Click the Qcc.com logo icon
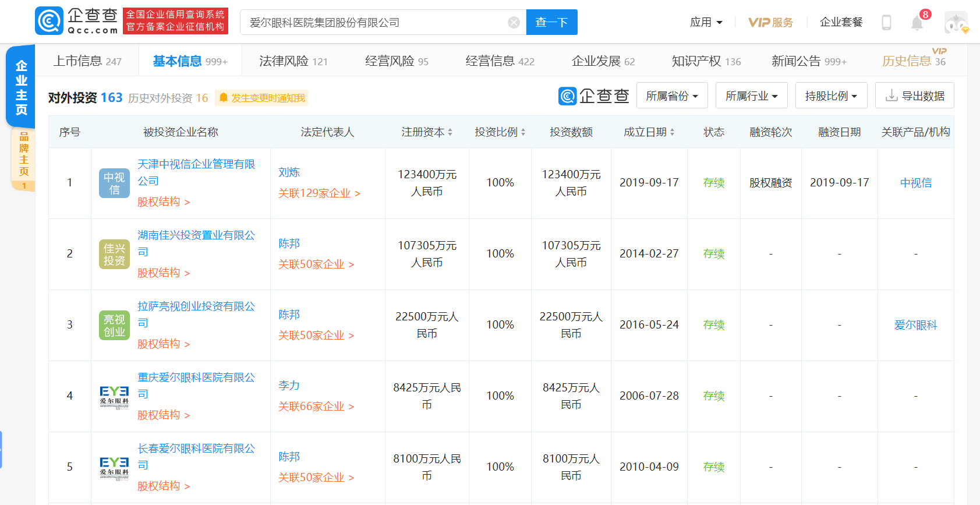Image resolution: width=980 pixels, height=505 pixels. coord(49,22)
